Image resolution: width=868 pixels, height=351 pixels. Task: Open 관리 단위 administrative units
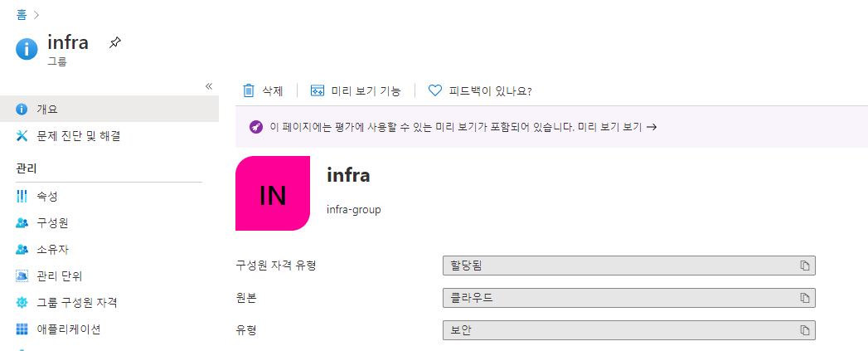click(109, 276)
